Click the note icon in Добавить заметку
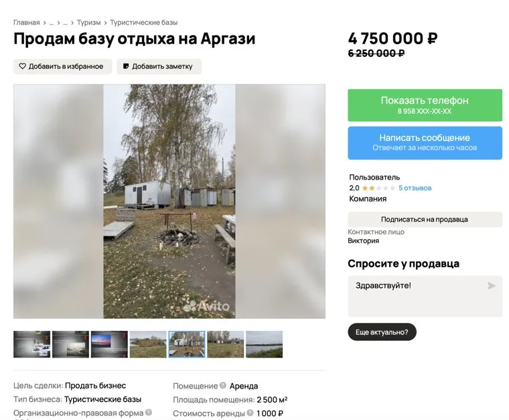The height and width of the screenshot is (420, 509). point(126,66)
